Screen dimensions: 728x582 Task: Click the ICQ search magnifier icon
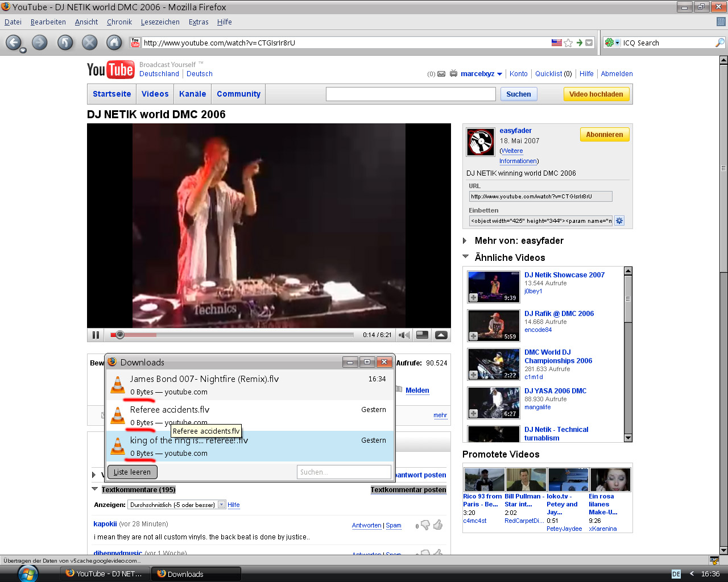(x=720, y=43)
